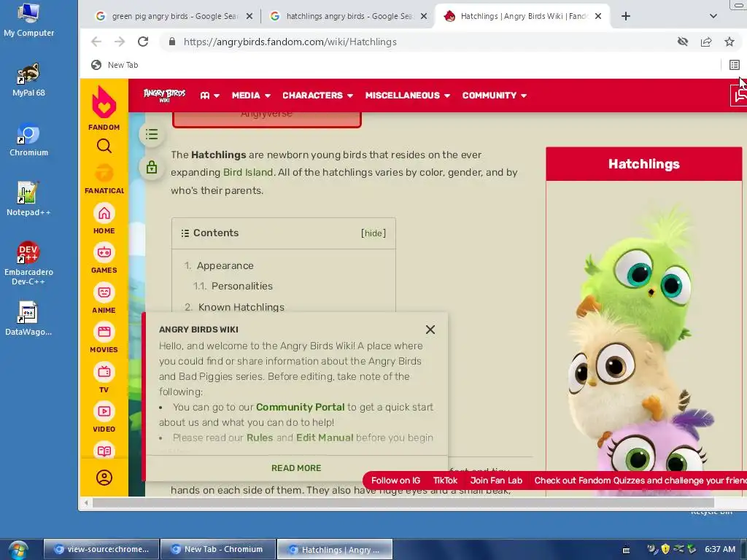Expand the Characters dropdown menu

pyautogui.click(x=318, y=96)
